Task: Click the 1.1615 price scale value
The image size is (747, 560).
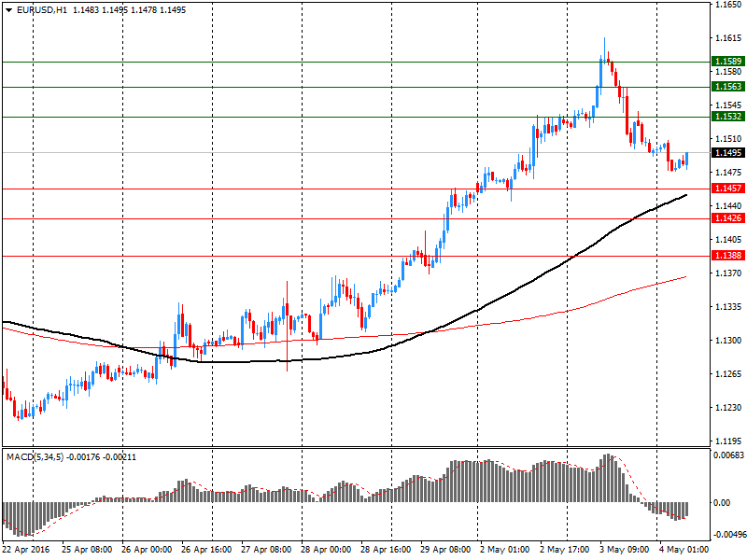Action: [728, 38]
